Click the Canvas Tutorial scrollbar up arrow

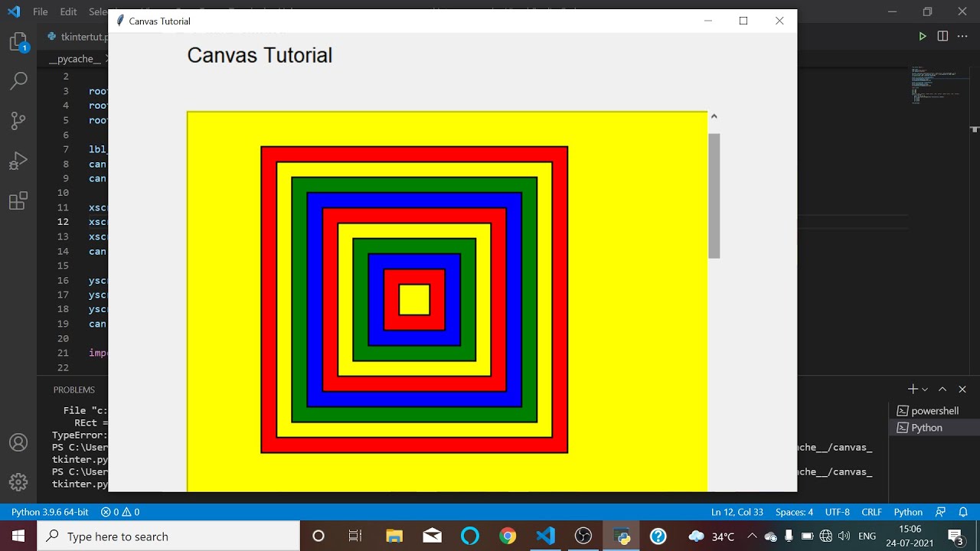tap(714, 116)
